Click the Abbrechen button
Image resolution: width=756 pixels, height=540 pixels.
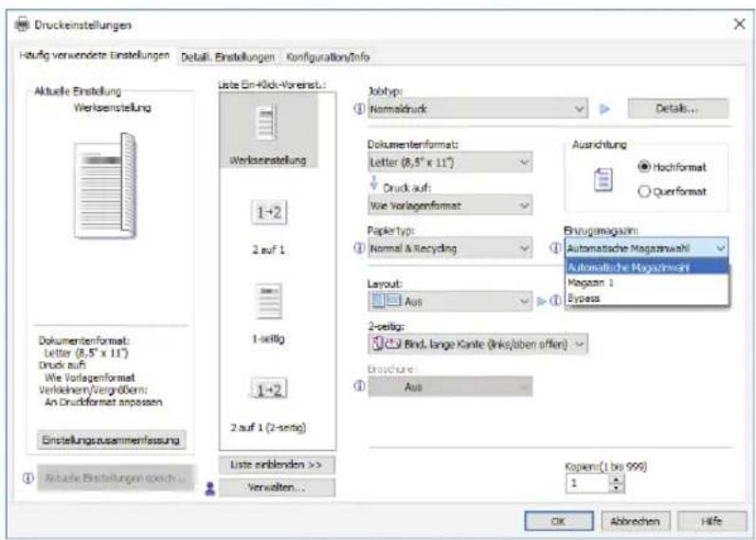click(635, 521)
